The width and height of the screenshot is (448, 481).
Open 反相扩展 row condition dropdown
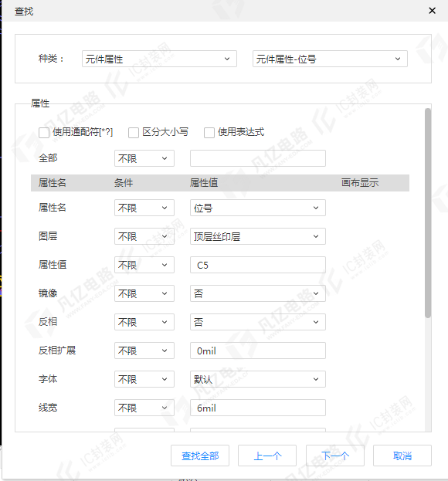(144, 351)
